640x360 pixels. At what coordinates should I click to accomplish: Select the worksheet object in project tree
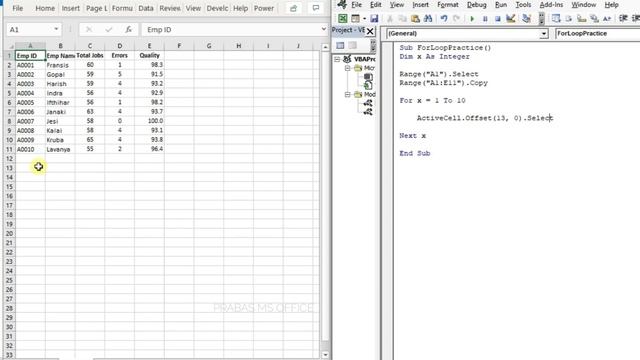click(368, 77)
